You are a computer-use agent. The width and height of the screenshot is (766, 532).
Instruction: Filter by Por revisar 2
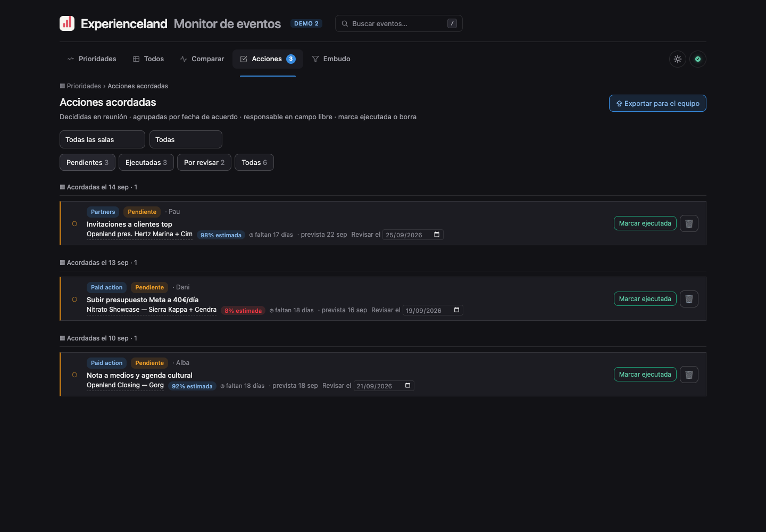click(204, 162)
